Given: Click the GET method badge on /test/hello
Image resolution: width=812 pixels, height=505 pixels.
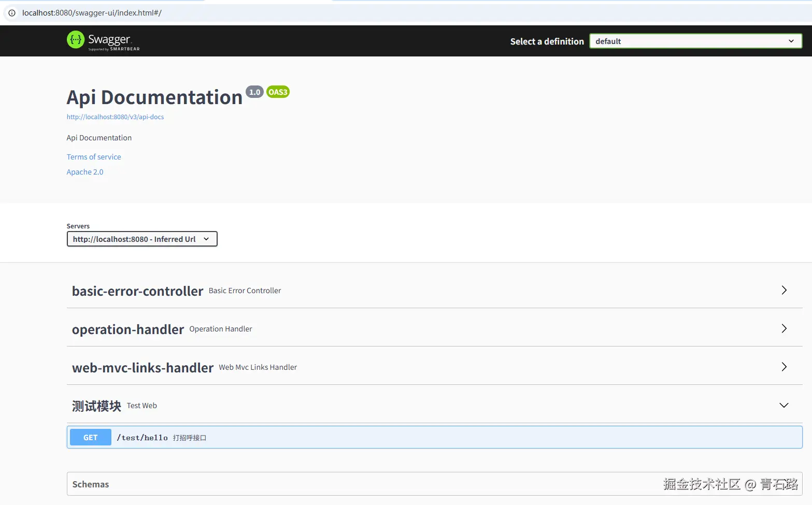Looking at the screenshot, I should coord(90,437).
